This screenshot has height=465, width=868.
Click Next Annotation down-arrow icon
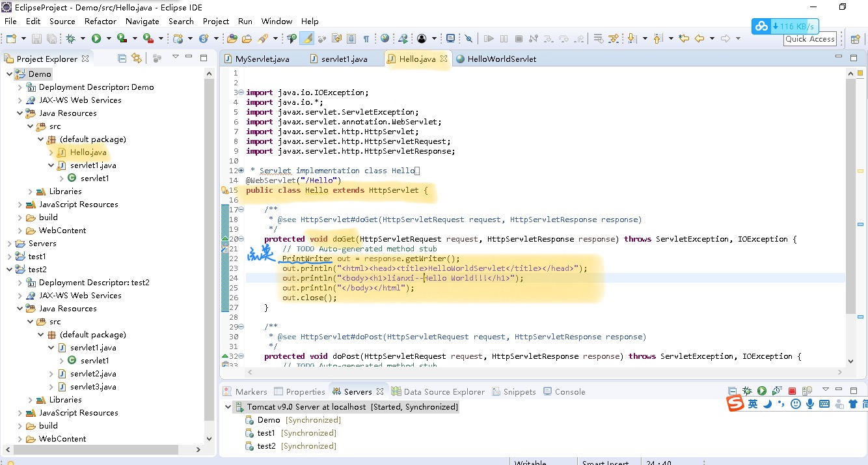632,38
